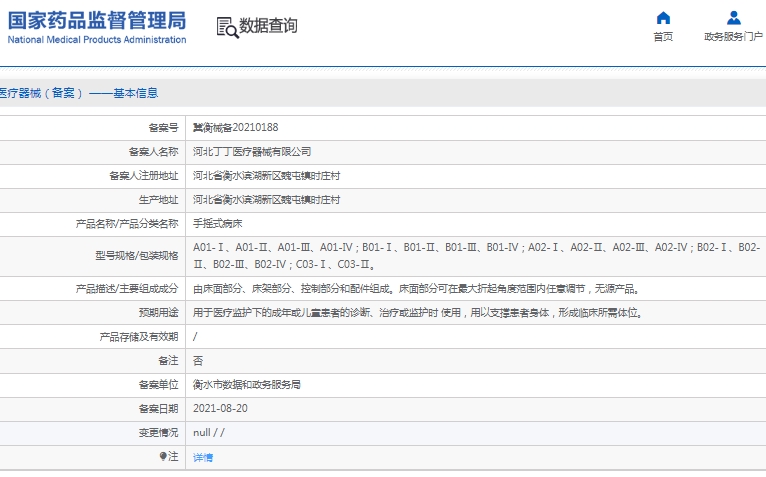Click the 产品描述/主要组成成分 label
The height and width of the screenshot is (477, 766).
tap(127, 289)
